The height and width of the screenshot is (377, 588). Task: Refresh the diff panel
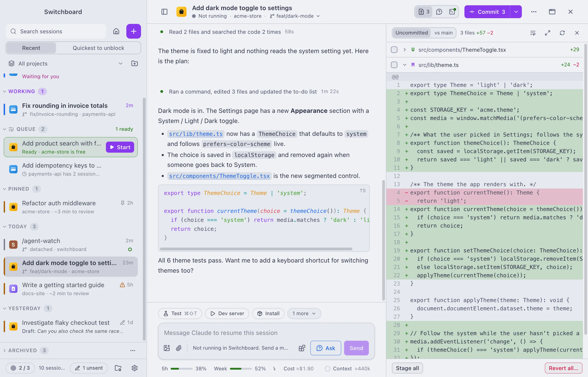click(562, 33)
